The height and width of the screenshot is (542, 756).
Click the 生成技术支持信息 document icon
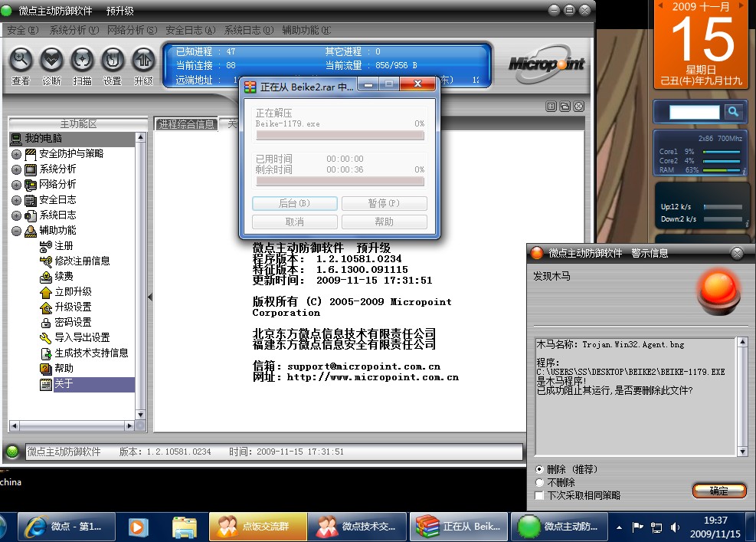[46, 353]
